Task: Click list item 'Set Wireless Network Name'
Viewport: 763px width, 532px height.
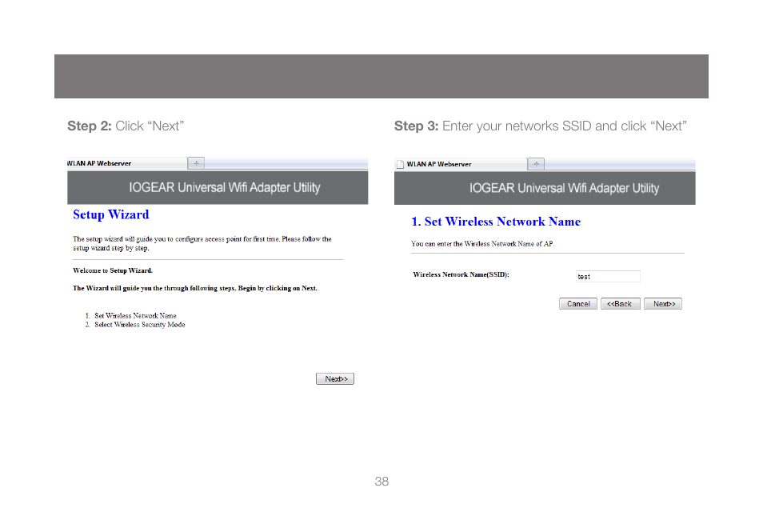Action: click(135, 315)
